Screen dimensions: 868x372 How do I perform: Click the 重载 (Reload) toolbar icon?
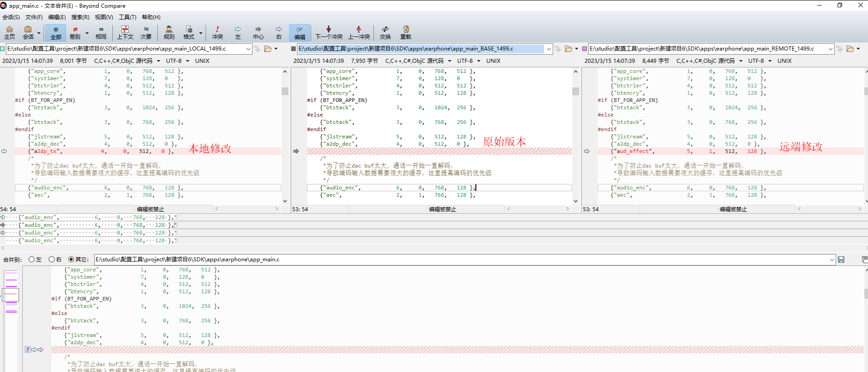click(406, 33)
